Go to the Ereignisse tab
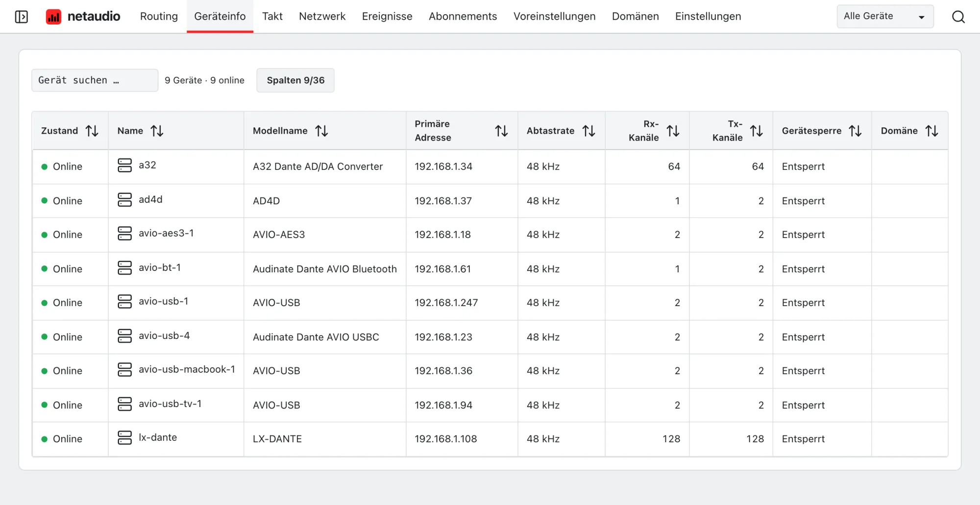 (387, 17)
